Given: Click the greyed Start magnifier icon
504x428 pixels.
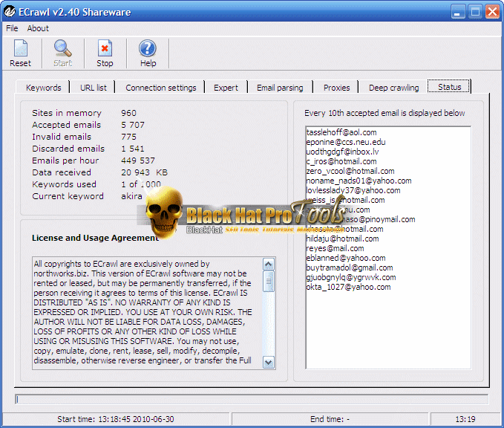Looking at the screenshot, I should pos(62,48).
